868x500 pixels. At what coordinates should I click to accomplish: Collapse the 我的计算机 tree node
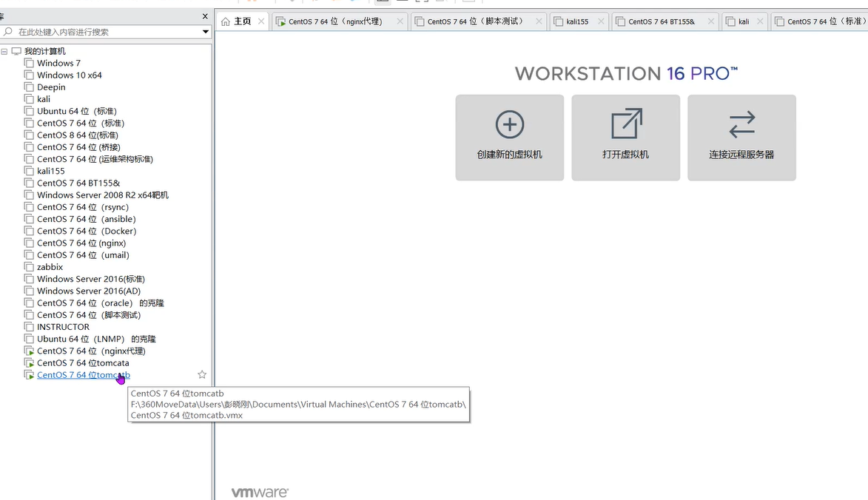pos(4,52)
